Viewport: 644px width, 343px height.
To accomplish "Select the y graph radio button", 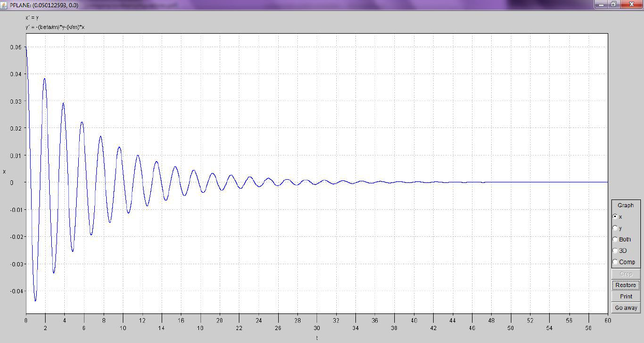I will [615, 228].
